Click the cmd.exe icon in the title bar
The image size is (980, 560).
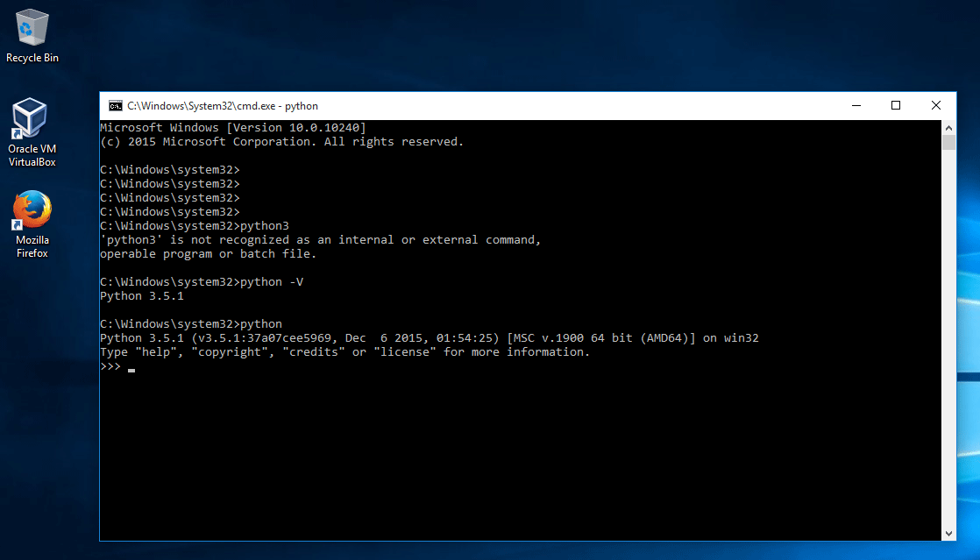tap(114, 105)
